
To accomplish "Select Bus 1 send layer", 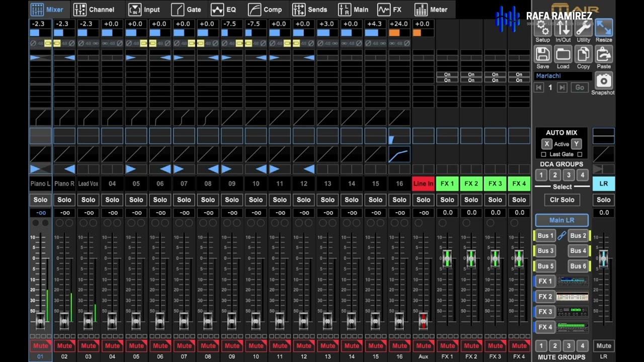I will click(545, 235).
